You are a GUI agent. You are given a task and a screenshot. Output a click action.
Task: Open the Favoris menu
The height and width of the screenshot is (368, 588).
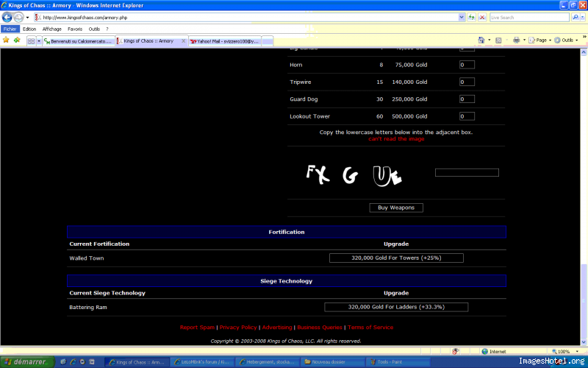click(x=75, y=29)
